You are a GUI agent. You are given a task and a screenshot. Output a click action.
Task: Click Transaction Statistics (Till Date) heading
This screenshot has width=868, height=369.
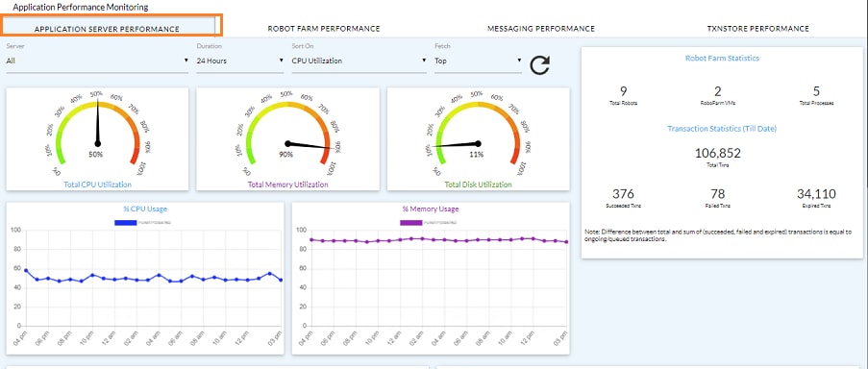[722, 129]
